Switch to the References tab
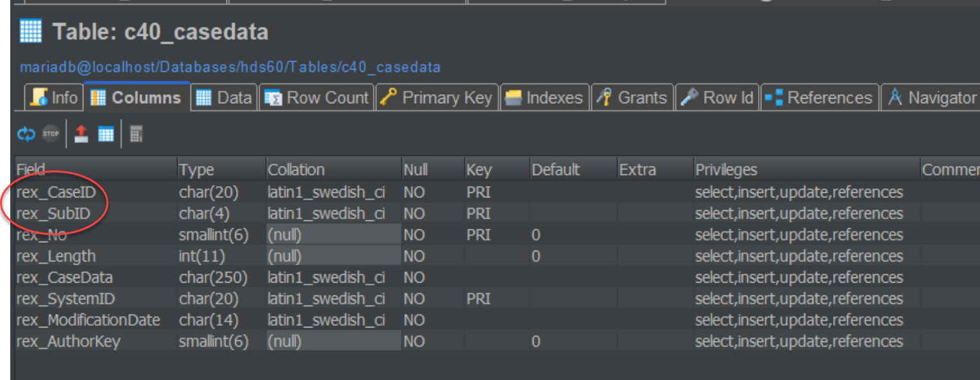Screen dimensions: 980x380 820,97
